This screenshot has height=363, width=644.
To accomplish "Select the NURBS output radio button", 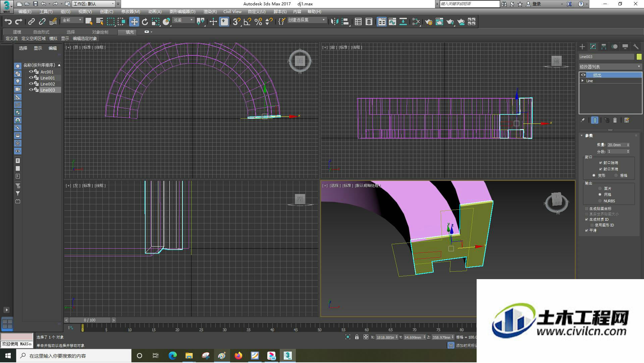I will coord(600,201).
